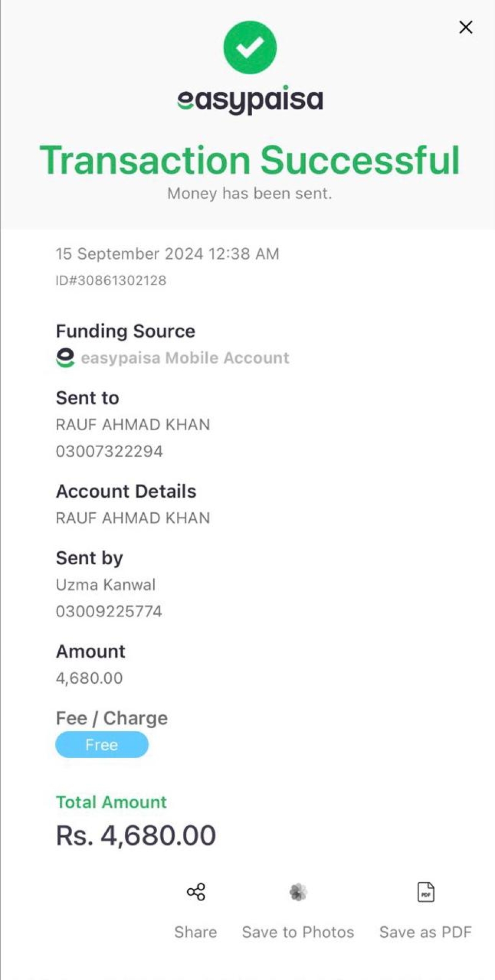495x980 pixels.
Task: Tap the easypaisa Mobile Account funding source
Action: [185, 358]
